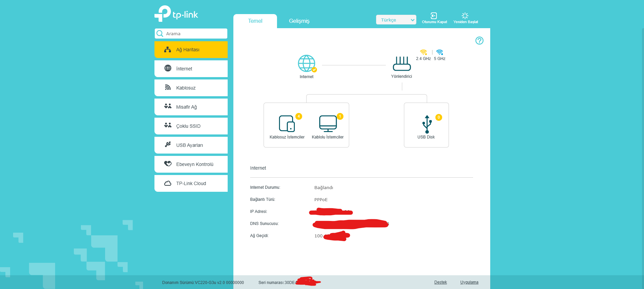
Task: Click the Yönlendirici label text
Action: tap(402, 76)
